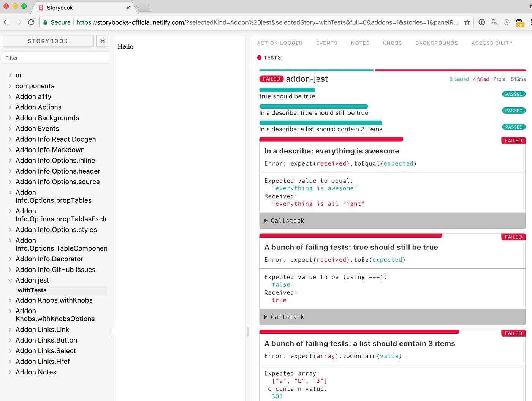Image resolution: width=532 pixels, height=401 pixels.
Task: Bookmark the page via the star icon
Action: click(x=467, y=22)
